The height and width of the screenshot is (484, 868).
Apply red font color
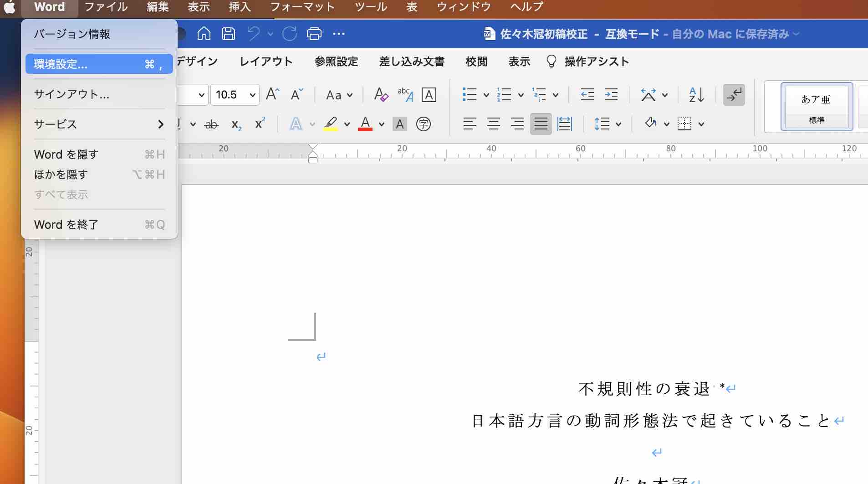pyautogui.click(x=365, y=124)
